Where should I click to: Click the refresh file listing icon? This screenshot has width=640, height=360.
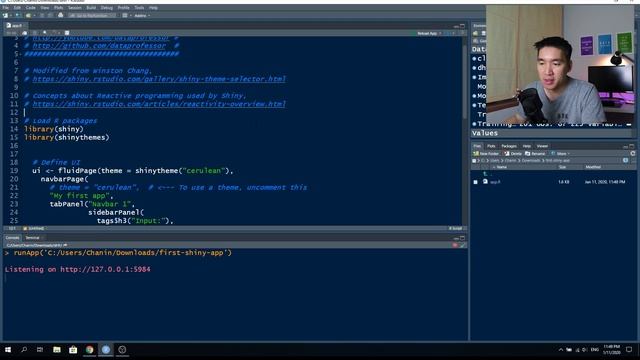click(633, 153)
